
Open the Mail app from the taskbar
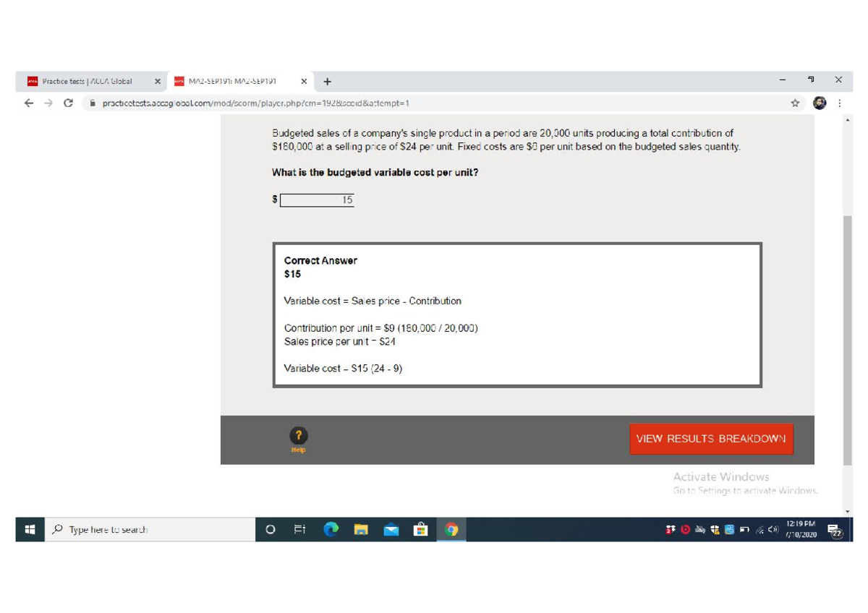[x=391, y=529]
